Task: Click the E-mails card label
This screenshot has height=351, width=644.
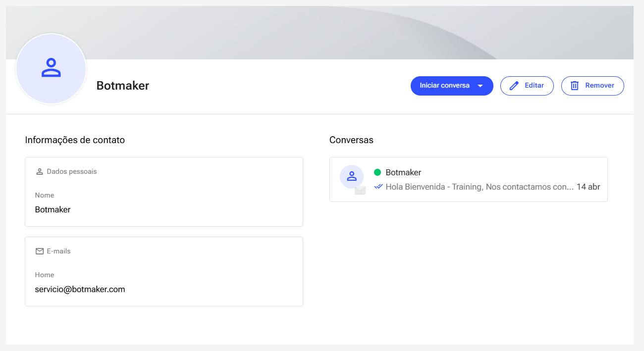Action: click(58, 251)
